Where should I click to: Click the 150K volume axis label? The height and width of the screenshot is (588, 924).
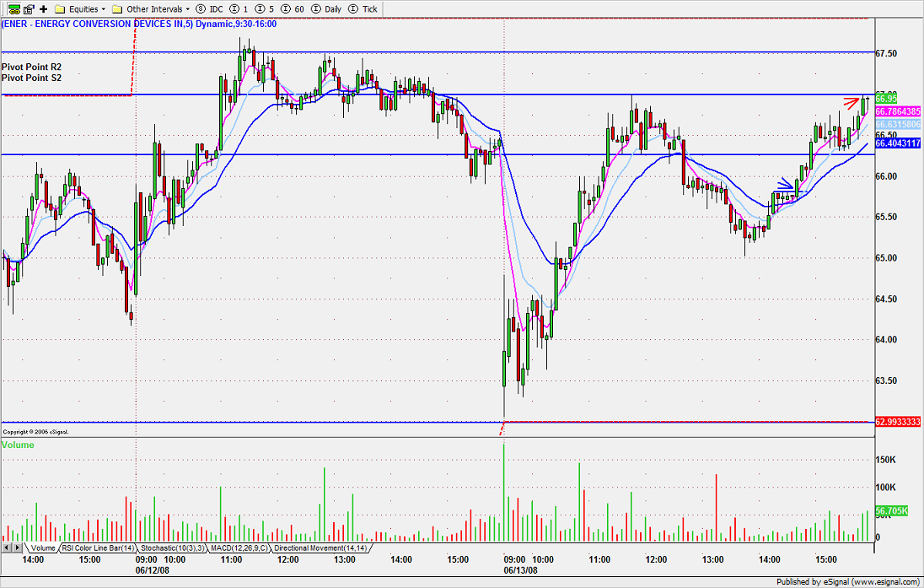[886, 460]
